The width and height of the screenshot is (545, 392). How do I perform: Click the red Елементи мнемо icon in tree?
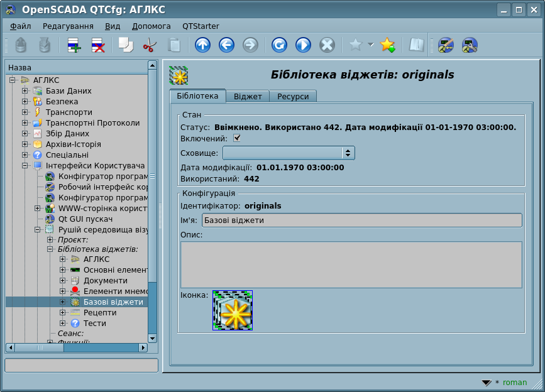click(75, 291)
